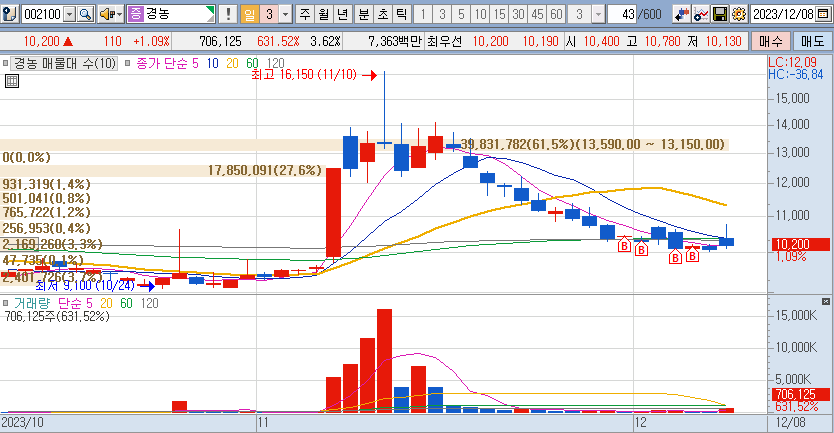The width and height of the screenshot is (834, 433).
Task: Click the 최우선 best quote label
Action: [x=444, y=41]
